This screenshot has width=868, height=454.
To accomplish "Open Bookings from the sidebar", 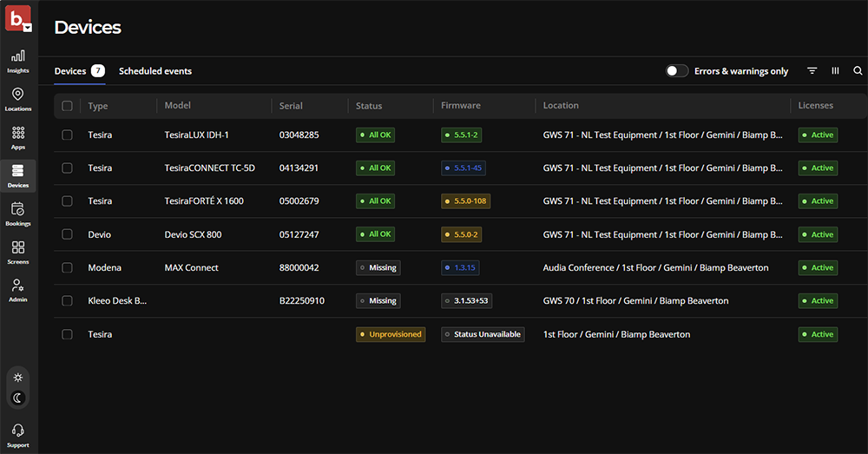I will click(17, 214).
